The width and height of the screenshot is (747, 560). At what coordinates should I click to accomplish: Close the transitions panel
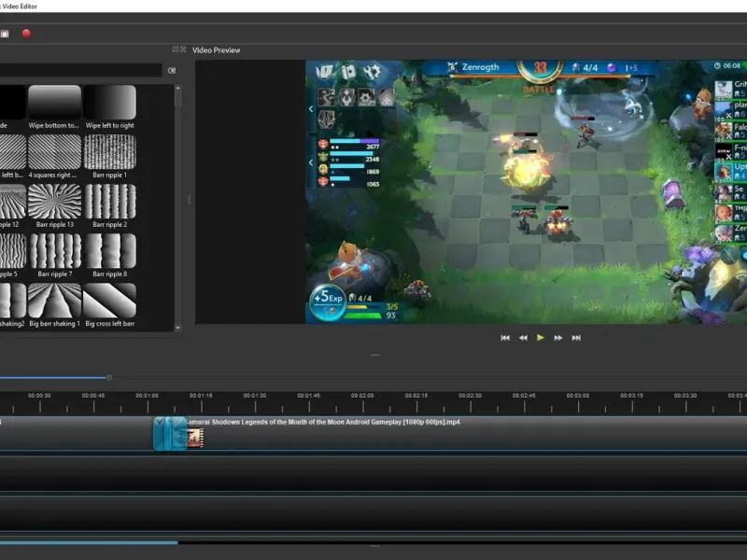(x=183, y=49)
